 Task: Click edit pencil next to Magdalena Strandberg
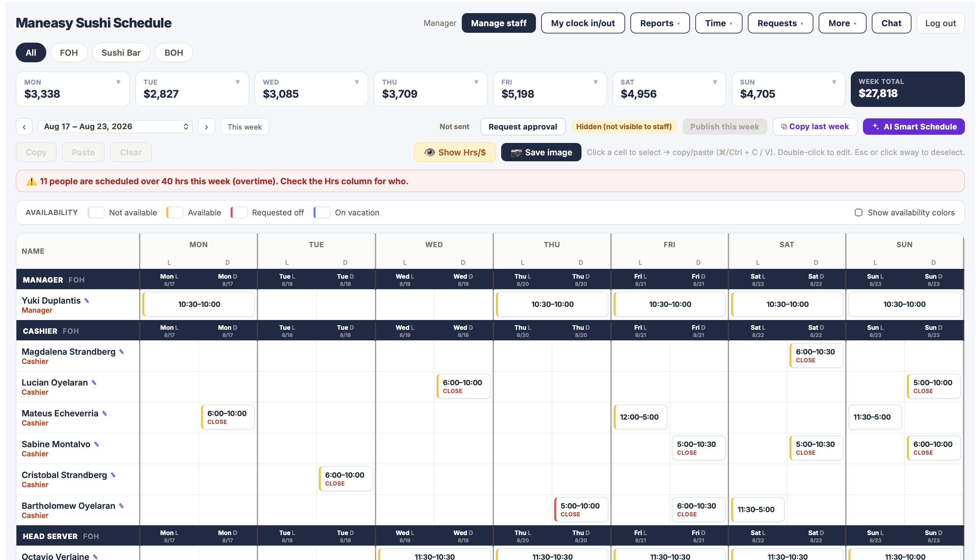click(122, 352)
